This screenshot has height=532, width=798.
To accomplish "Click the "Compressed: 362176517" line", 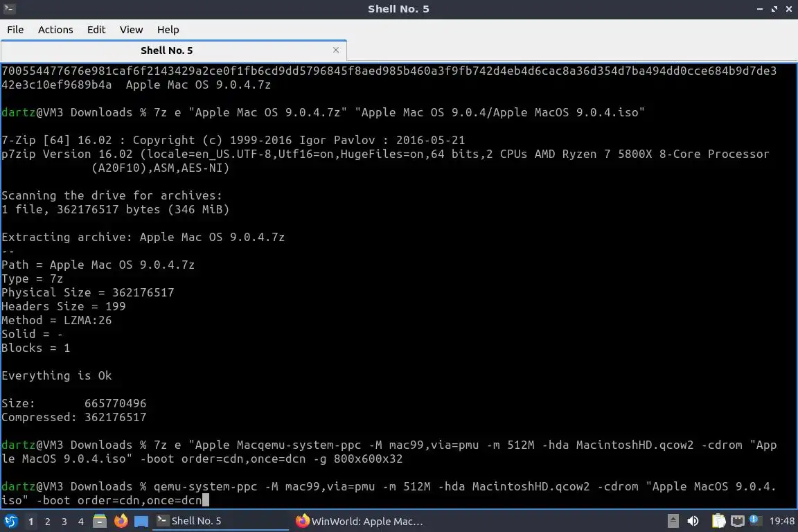I will (74, 418).
